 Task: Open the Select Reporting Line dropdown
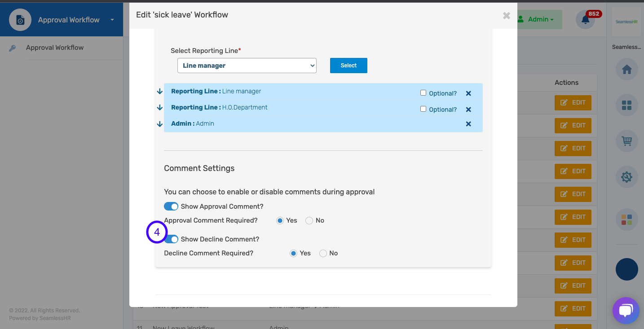point(247,65)
